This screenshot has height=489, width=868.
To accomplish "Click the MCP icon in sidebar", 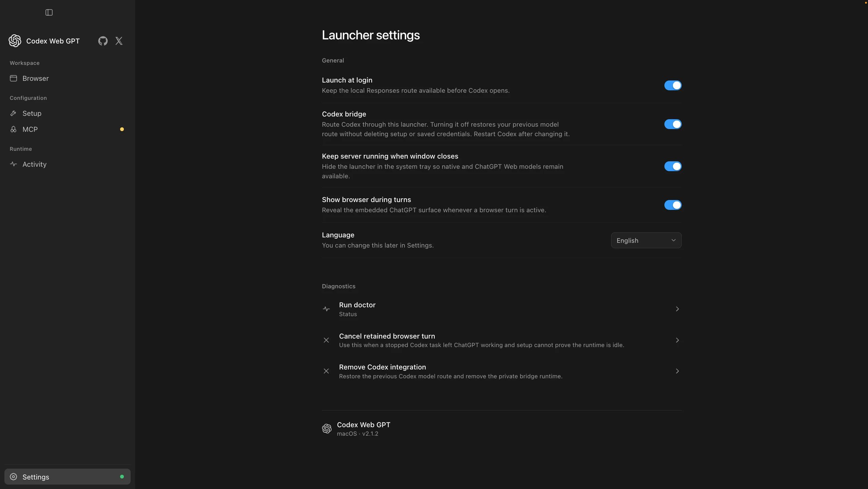I will [14, 129].
